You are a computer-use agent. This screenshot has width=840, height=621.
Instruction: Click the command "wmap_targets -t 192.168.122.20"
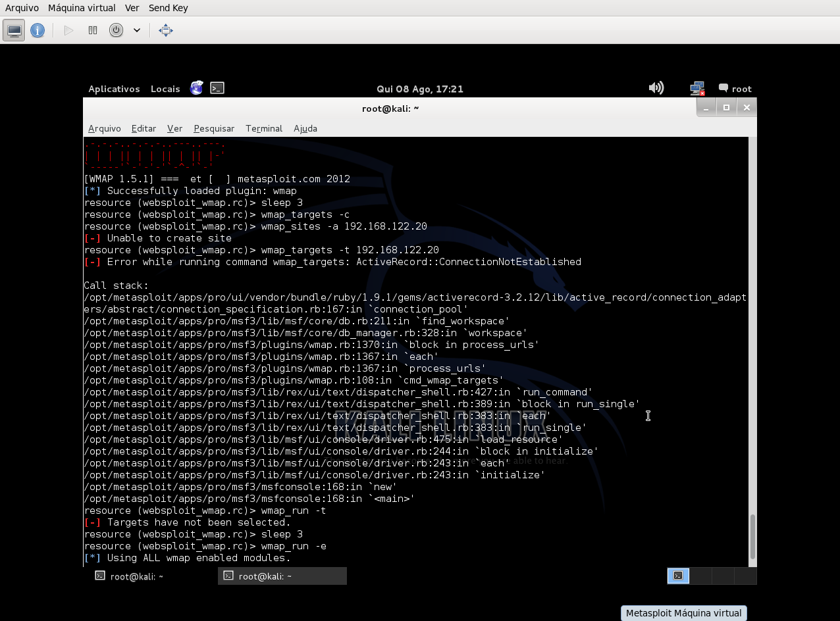click(x=350, y=250)
